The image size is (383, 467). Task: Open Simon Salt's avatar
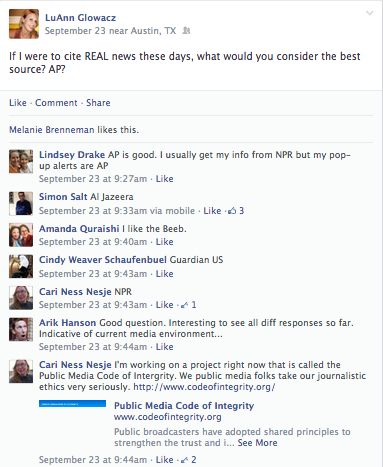click(x=21, y=203)
